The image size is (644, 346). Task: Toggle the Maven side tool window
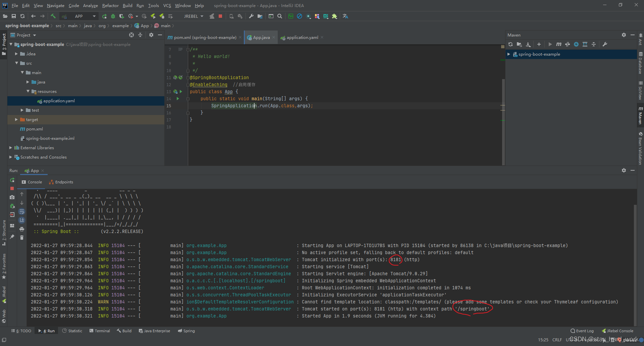pos(640,116)
